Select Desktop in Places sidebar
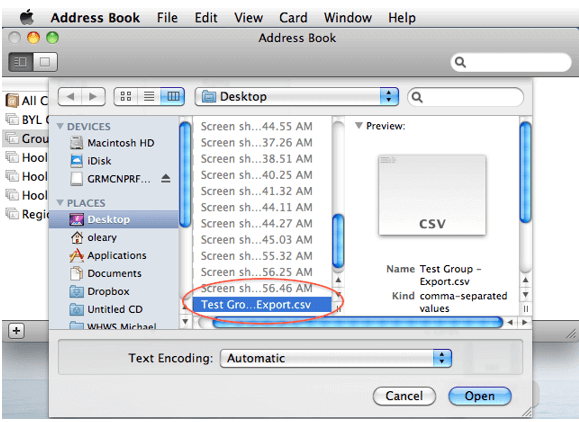This screenshot has width=579, height=422. [x=113, y=219]
